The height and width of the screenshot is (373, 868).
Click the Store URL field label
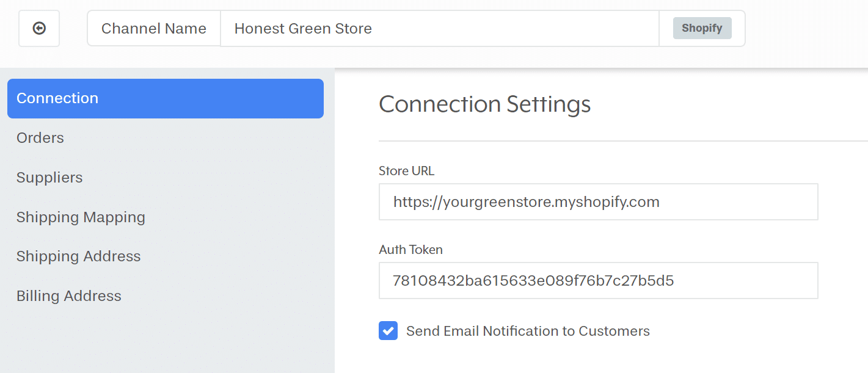click(406, 171)
